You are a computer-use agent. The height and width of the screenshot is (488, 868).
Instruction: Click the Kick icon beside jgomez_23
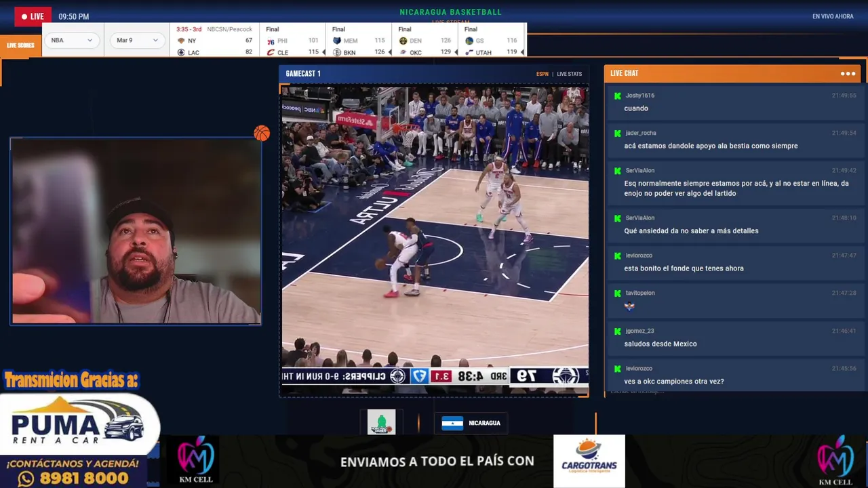617,331
